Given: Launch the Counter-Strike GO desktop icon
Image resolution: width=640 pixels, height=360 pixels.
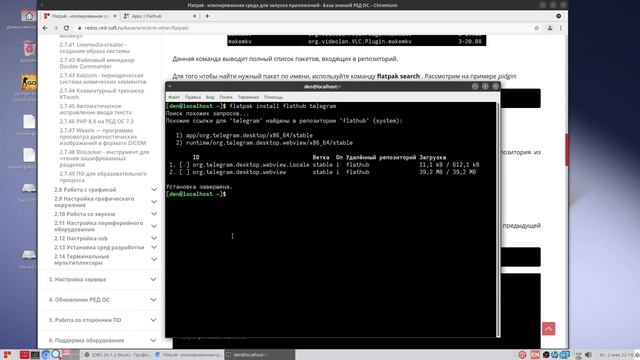Looking at the screenshot, I should (x=29, y=82).
